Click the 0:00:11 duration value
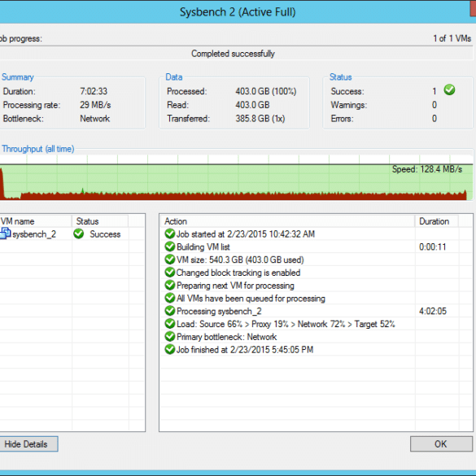 [x=433, y=247]
